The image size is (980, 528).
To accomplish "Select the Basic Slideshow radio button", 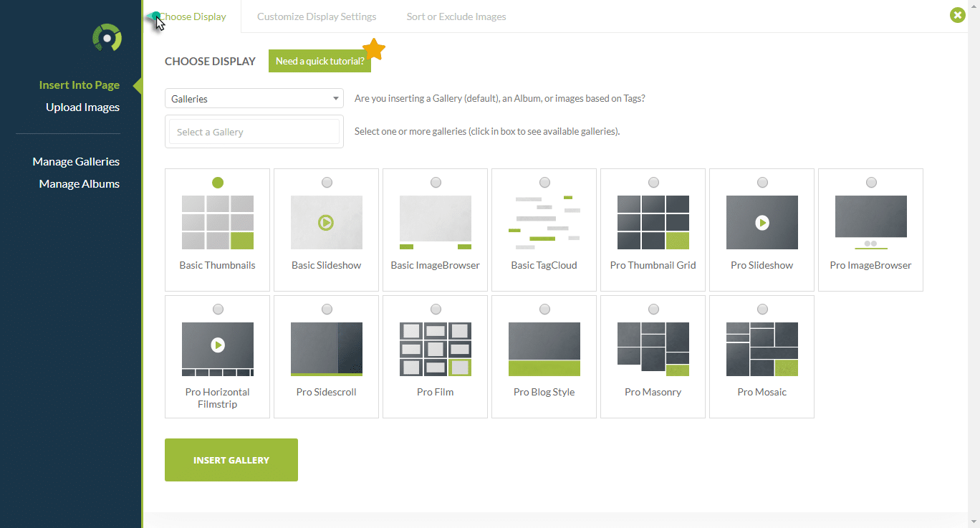I will [327, 183].
